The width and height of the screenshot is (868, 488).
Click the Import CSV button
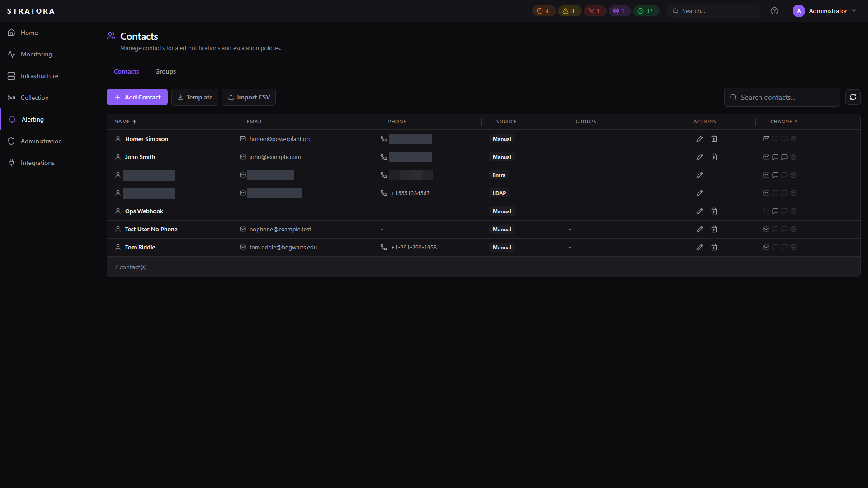[249, 97]
